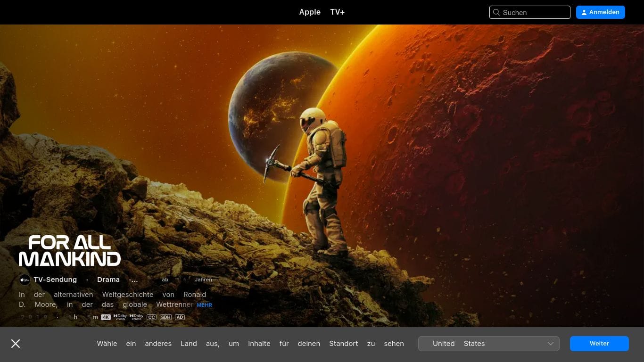Click the Dolby Vision badge

pyautogui.click(x=120, y=317)
